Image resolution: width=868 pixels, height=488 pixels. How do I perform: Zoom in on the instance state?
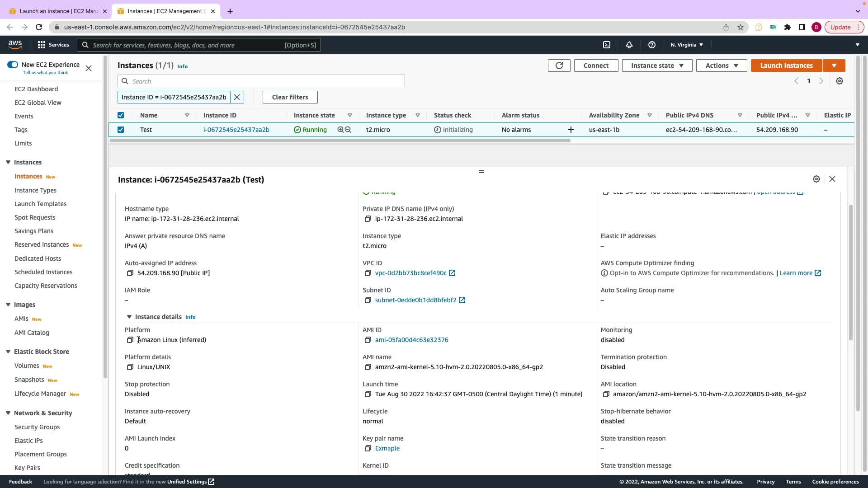tap(340, 130)
